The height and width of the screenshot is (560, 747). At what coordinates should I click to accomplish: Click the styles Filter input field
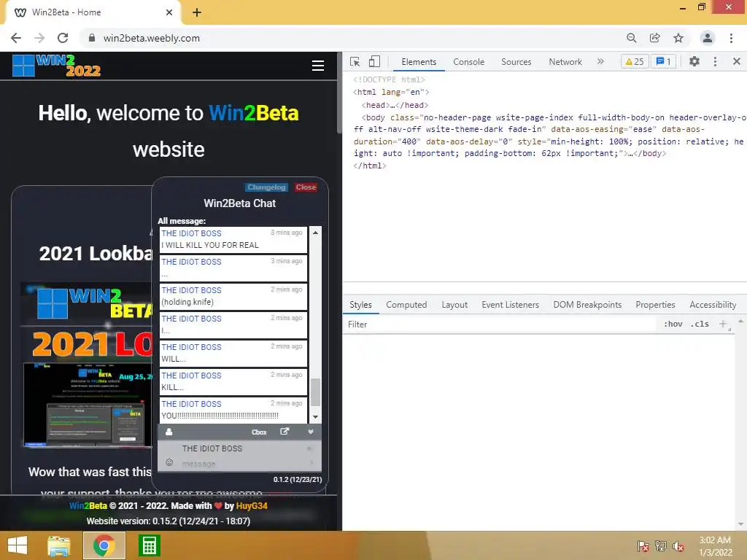coord(500,324)
